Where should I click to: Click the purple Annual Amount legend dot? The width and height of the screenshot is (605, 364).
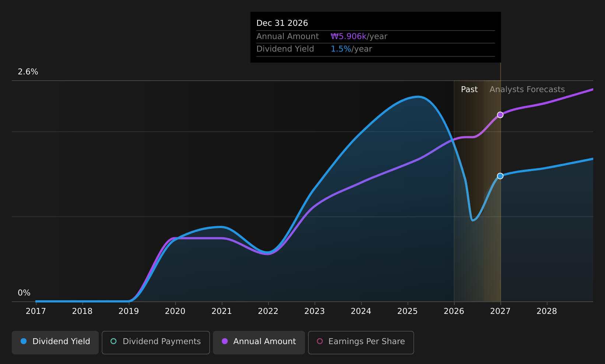225,342
